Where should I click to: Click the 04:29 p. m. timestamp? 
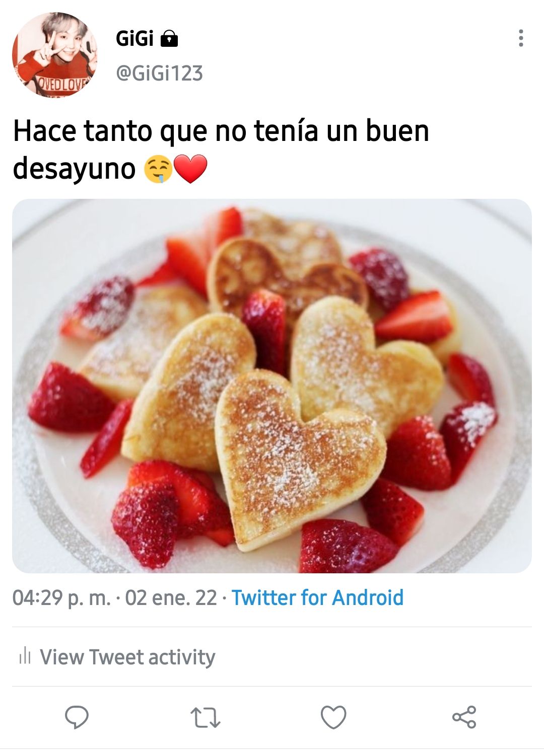61,598
